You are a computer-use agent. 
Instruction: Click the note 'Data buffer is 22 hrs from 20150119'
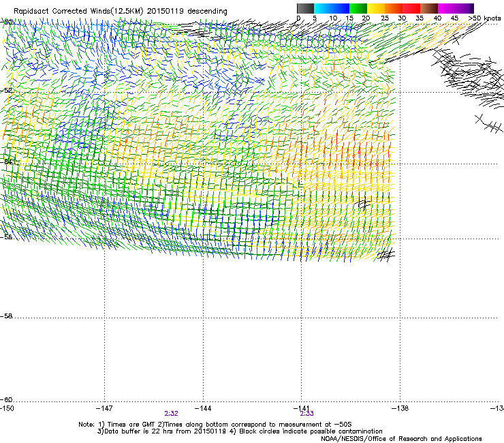pyautogui.click(x=164, y=431)
